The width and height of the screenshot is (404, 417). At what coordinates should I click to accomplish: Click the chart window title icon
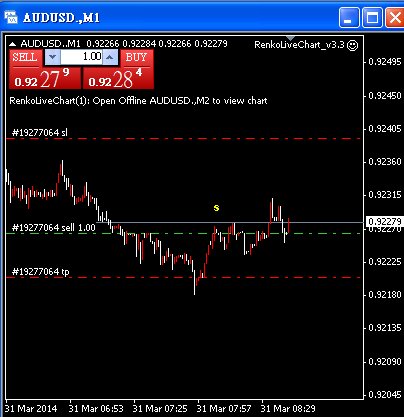pyautogui.click(x=11, y=17)
